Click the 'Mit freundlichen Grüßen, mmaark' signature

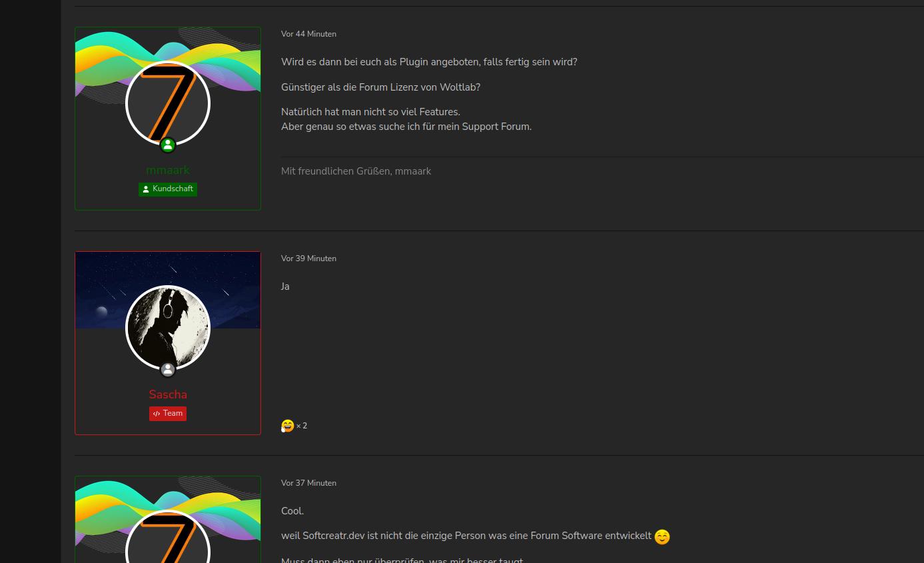tap(356, 171)
